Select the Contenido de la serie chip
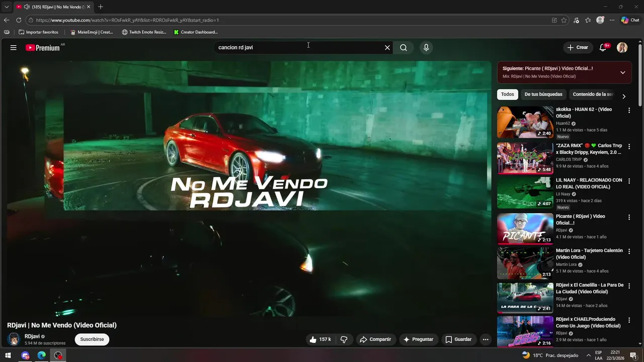The height and width of the screenshot is (362, 644). click(x=593, y=95)
